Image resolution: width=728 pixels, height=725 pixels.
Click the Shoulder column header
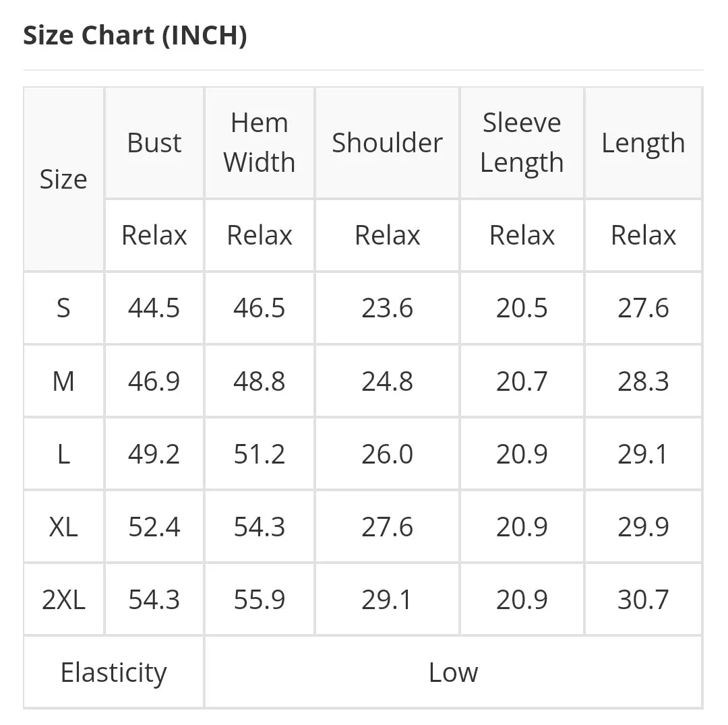387,142
